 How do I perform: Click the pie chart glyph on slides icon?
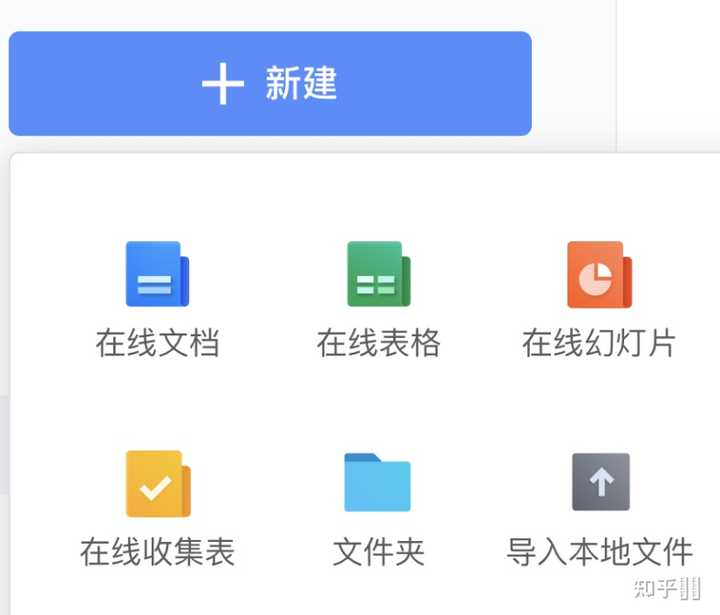(x=595, y=279)
